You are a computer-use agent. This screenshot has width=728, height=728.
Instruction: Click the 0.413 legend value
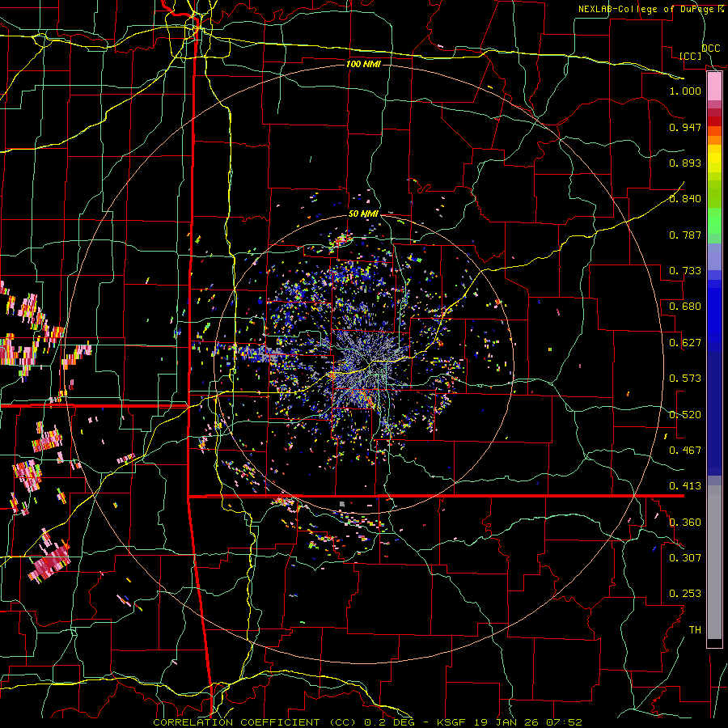685,486
